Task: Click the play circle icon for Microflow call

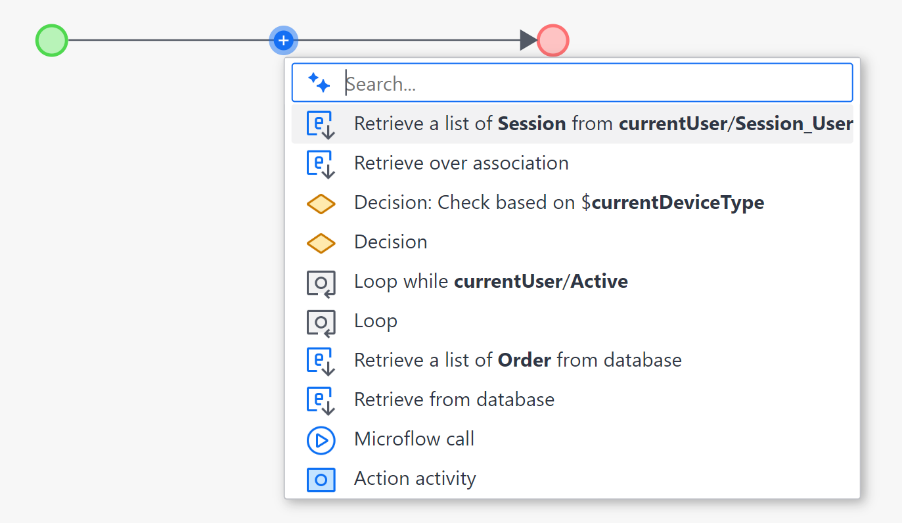Action: tap(320, 440)
